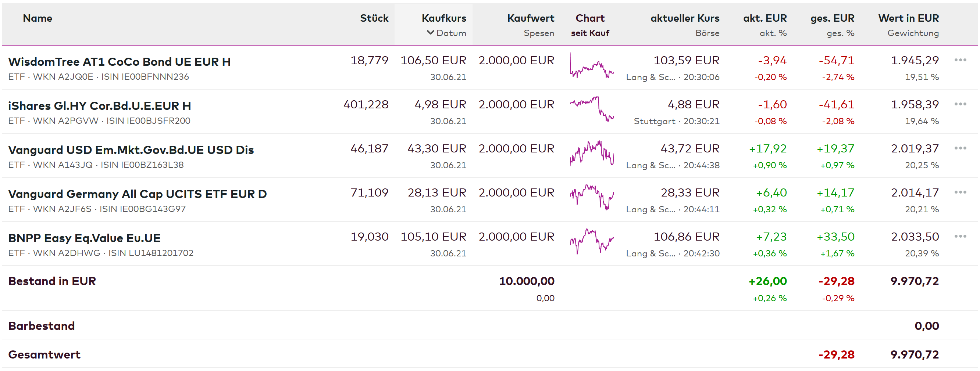Image resolution: width=980 pixels, height=371 pixels.
Task: Open more options for Vanguard USD Em.Mkt row
Action: point(960,148)
